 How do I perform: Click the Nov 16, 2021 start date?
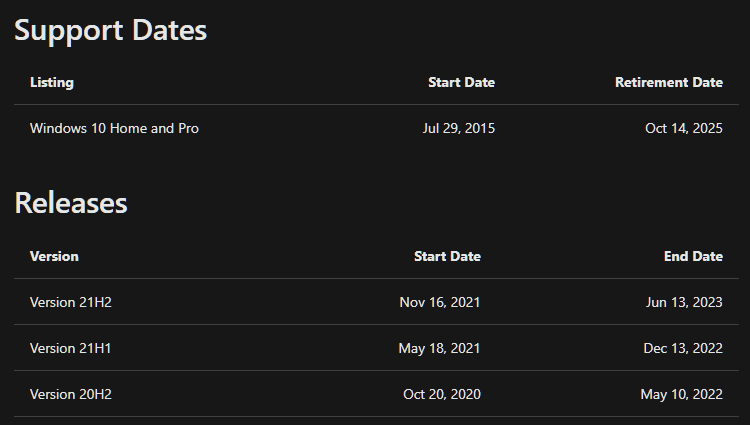pyautogui.click(x=440, y=302)
